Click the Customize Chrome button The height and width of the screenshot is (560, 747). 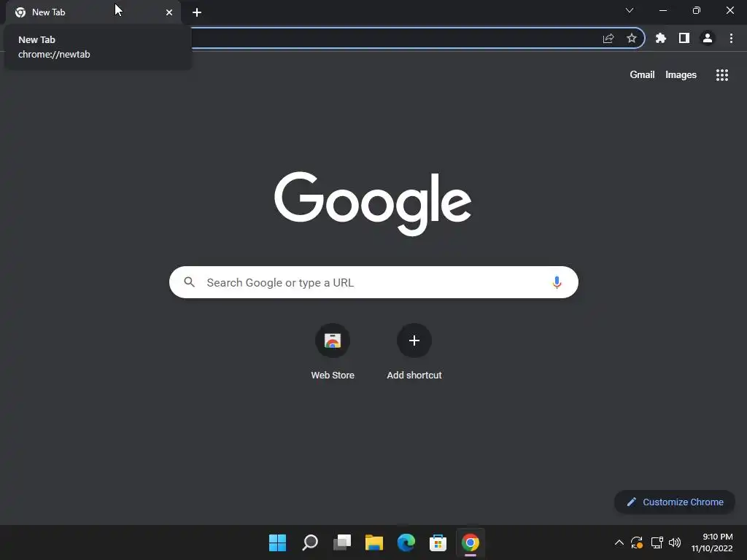click(x=675, y=502)
